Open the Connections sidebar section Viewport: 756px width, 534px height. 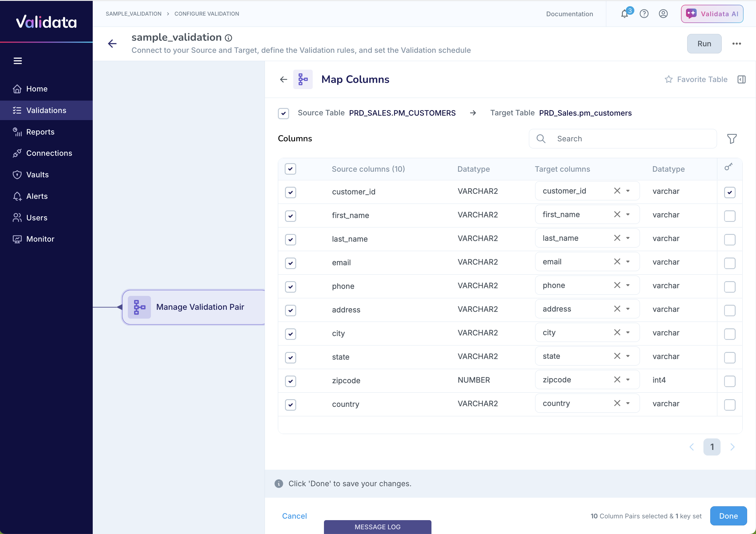tap(49, 153)
